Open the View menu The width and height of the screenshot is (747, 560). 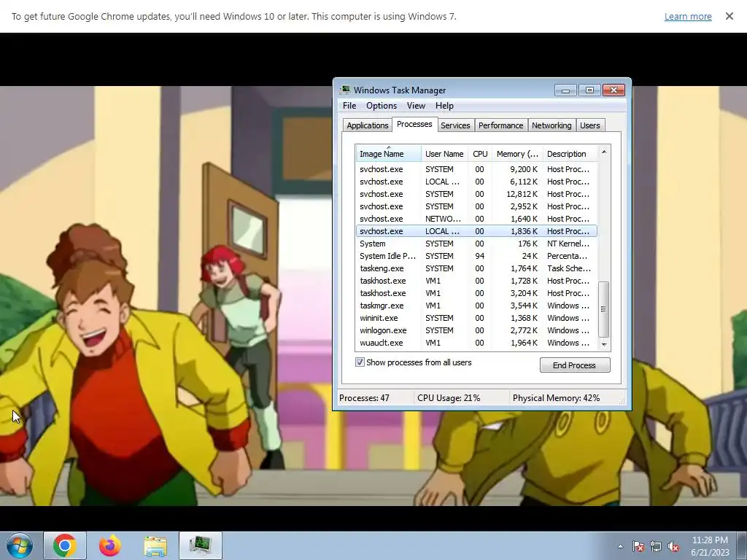coord(416,106)
